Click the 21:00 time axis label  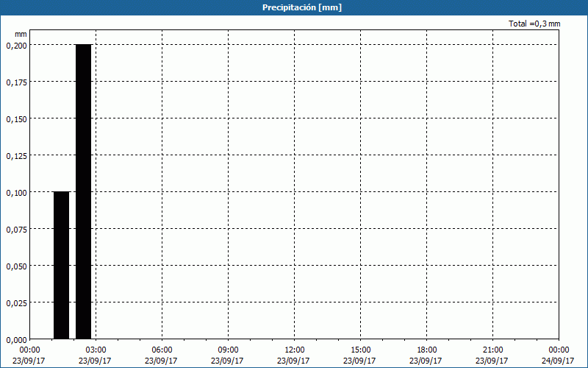492,350
